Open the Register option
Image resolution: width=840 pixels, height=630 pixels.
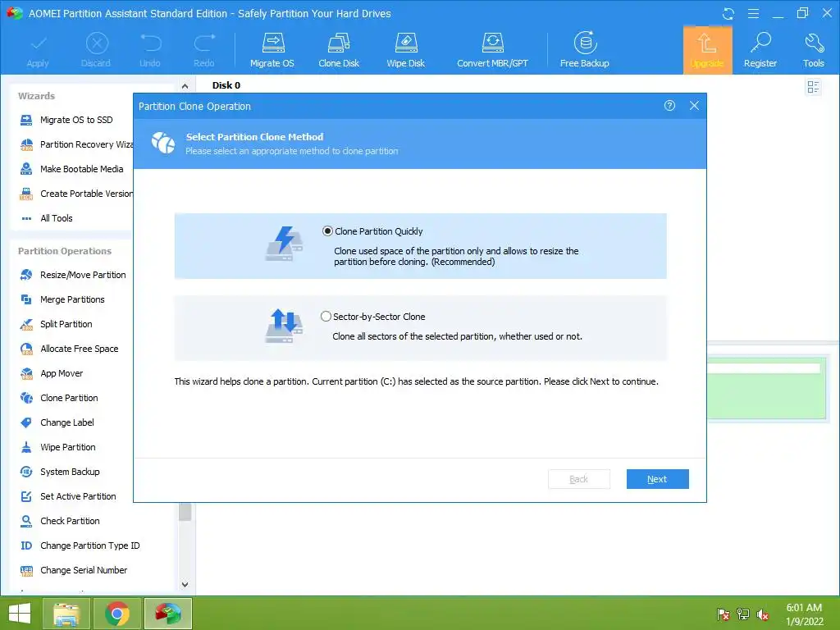(x=760, y=50)
